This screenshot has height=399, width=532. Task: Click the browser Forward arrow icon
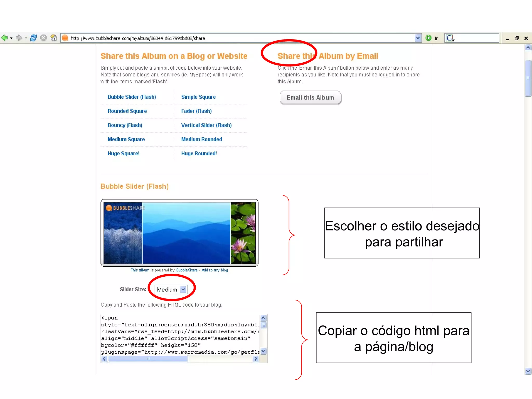19,38
